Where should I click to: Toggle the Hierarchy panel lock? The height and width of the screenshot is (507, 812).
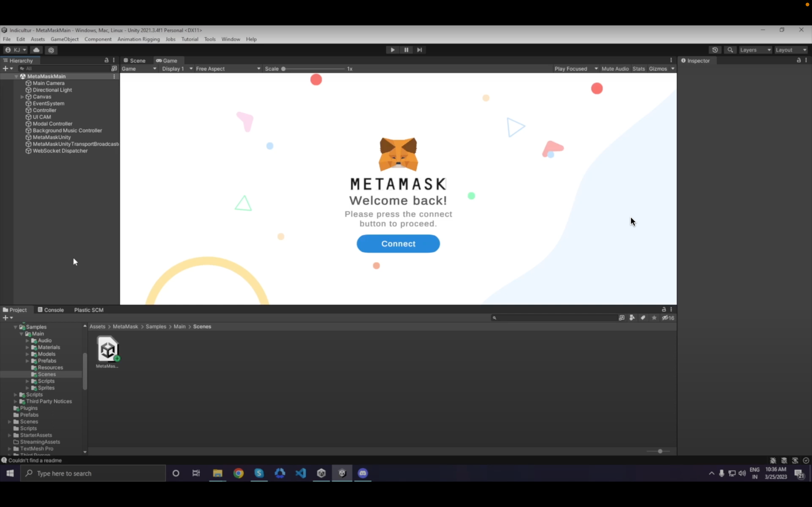click(106, 60)
